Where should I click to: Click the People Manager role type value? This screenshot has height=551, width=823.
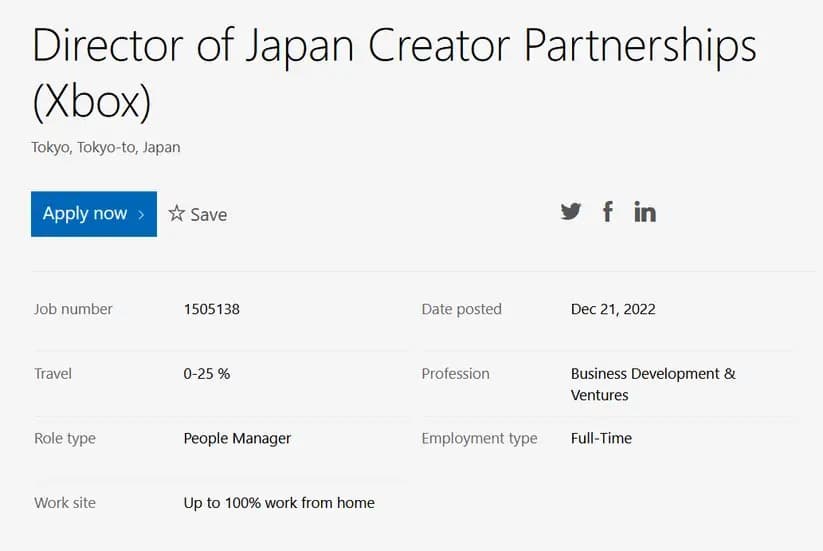coord(237,438)
